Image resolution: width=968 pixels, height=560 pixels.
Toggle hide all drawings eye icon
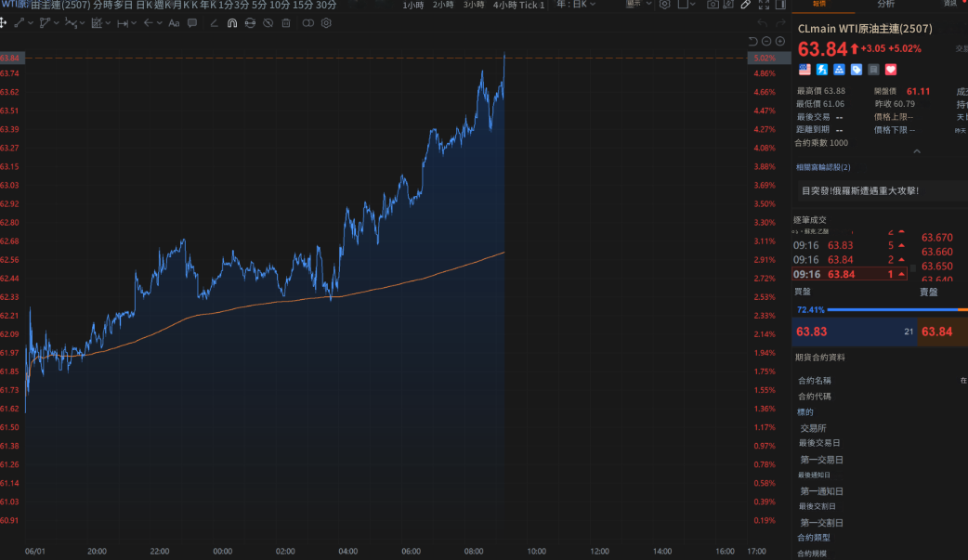point(268,23)
